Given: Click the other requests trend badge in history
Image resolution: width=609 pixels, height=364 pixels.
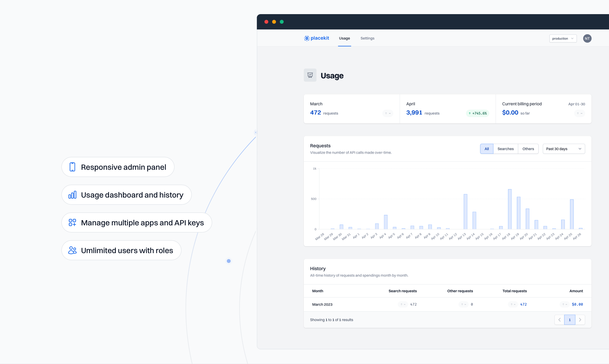Looking at the screenshot, I should (x=463, y=304).
